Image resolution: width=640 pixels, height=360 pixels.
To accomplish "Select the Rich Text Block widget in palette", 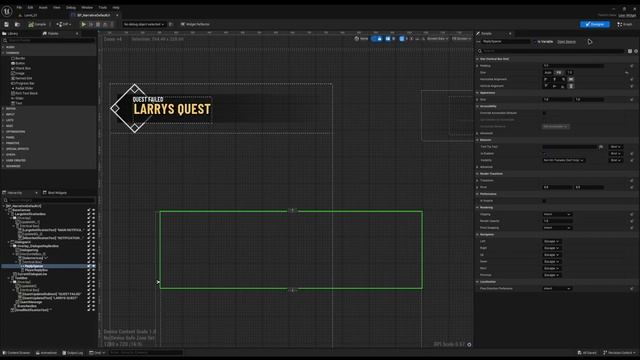I will pos(24,93).
